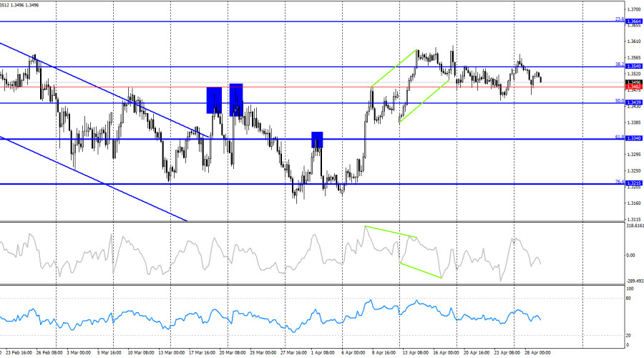Click the 13 Mar 00:00 time label
Viewport: 644px width, 358px height.
coord(172,353)
